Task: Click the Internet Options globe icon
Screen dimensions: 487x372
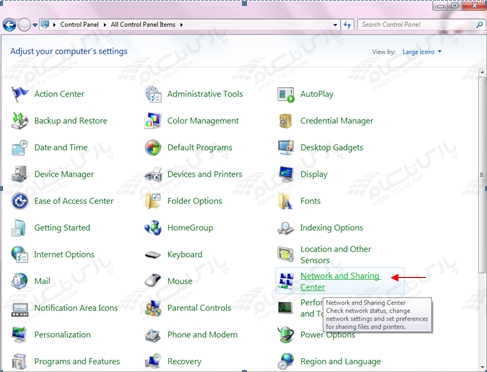Action: click(x=20, y=255)
